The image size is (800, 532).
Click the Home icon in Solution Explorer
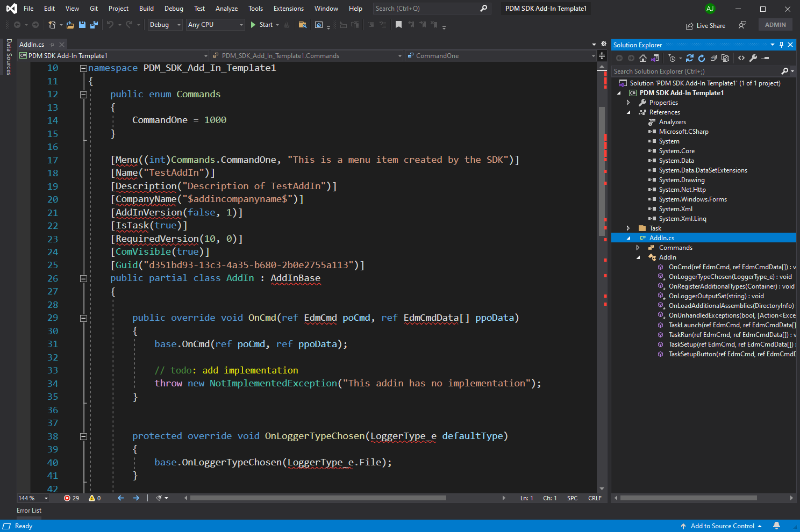pyautogui.click(x=643, y=58)
